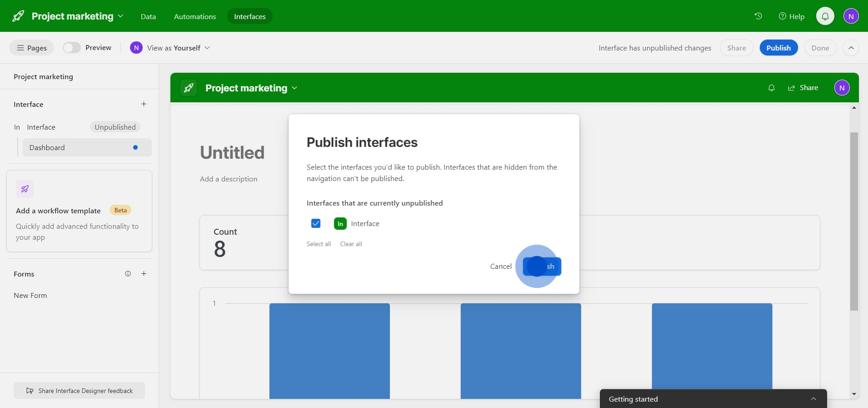868x408 pixels.
Task: Click the vertical scrollbar thumb
Action: [x=854, y=222]
